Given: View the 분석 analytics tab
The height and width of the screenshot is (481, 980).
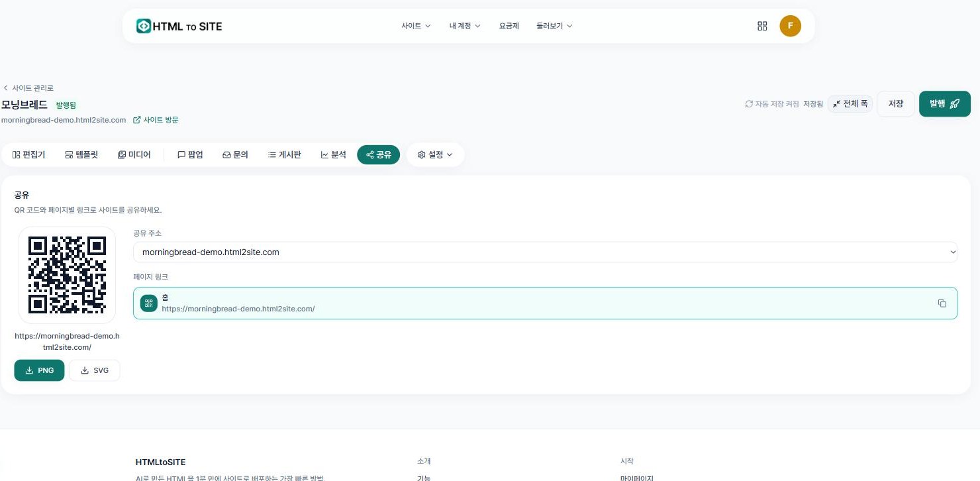Looking at the screenshot, I should coord(333,155).
